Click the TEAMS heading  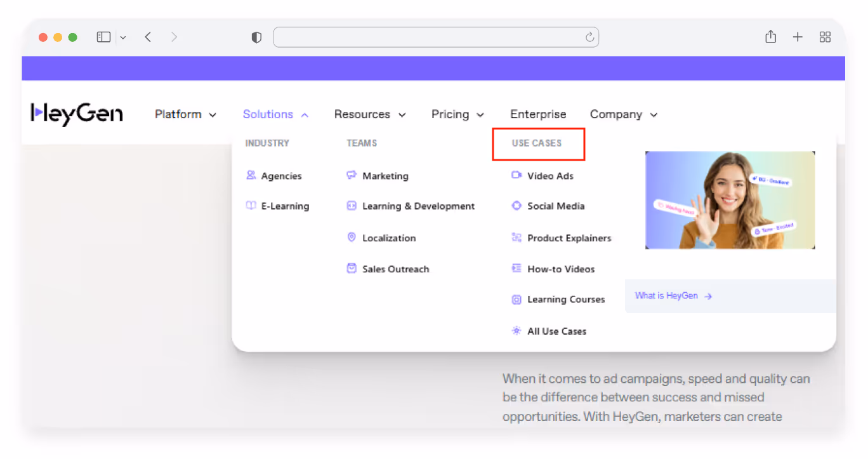tap(362, 143)
